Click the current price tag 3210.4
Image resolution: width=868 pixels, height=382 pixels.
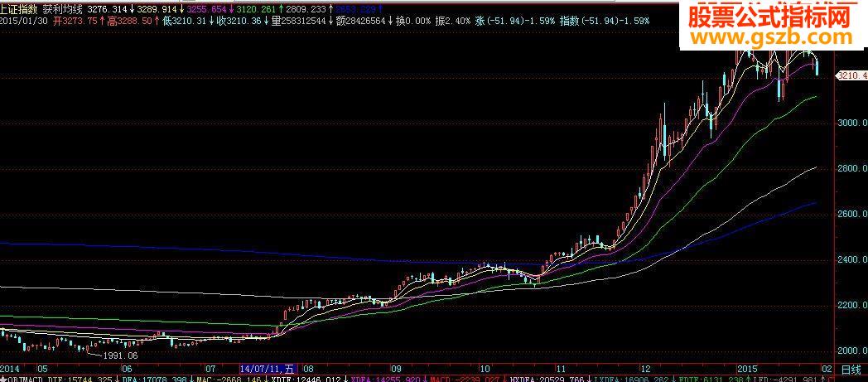click(x=851, y=75)
